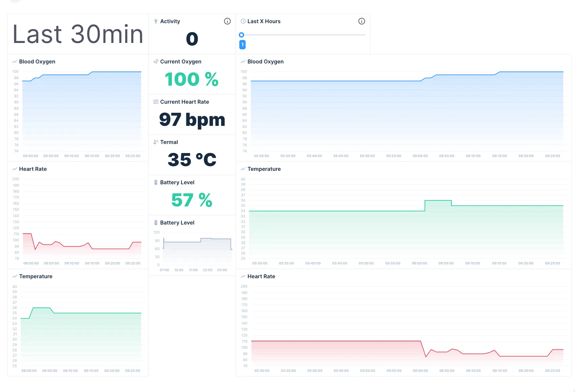Click the person icon on the Activity card

156,21
